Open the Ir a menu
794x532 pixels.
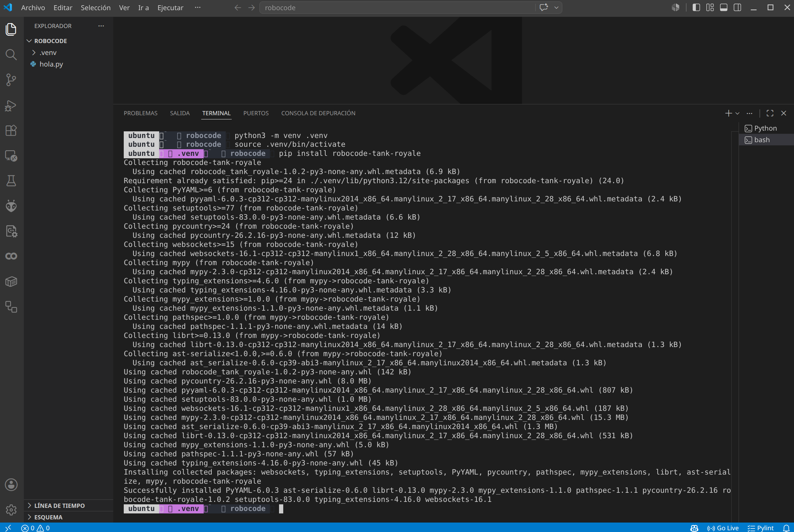pyautogui.click(x=143, y=7)
